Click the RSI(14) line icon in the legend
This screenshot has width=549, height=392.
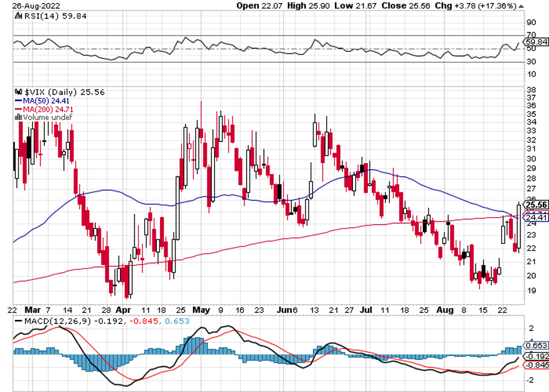(18, 16)
